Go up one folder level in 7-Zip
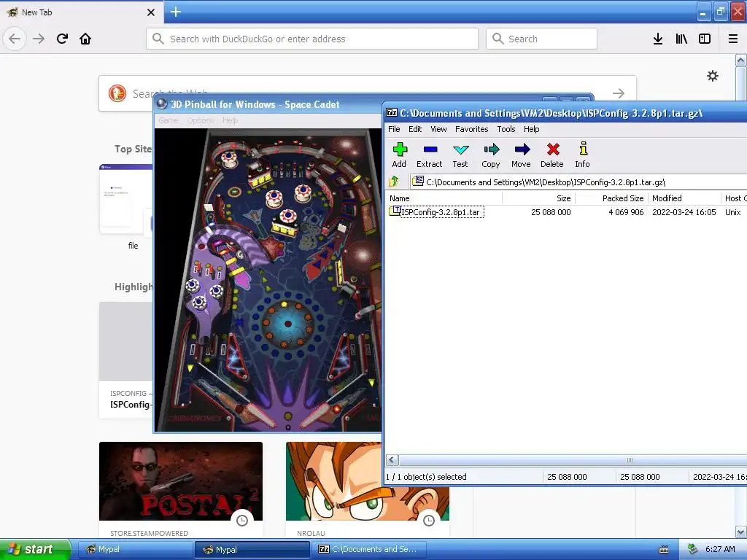 point(394,182)
